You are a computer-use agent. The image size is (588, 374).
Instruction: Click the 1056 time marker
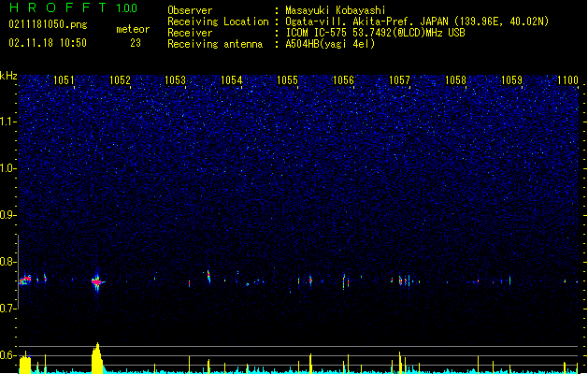(x=343, y=80)
